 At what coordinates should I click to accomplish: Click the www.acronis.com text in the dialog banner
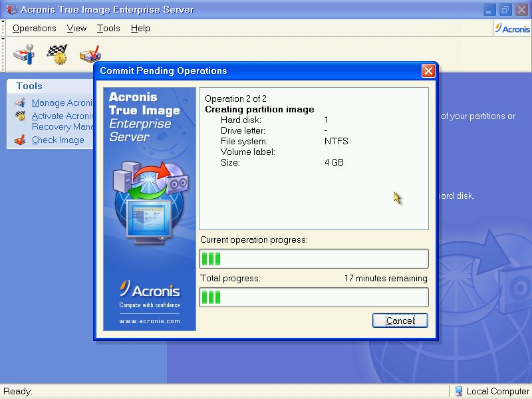(x=150, y=321)
